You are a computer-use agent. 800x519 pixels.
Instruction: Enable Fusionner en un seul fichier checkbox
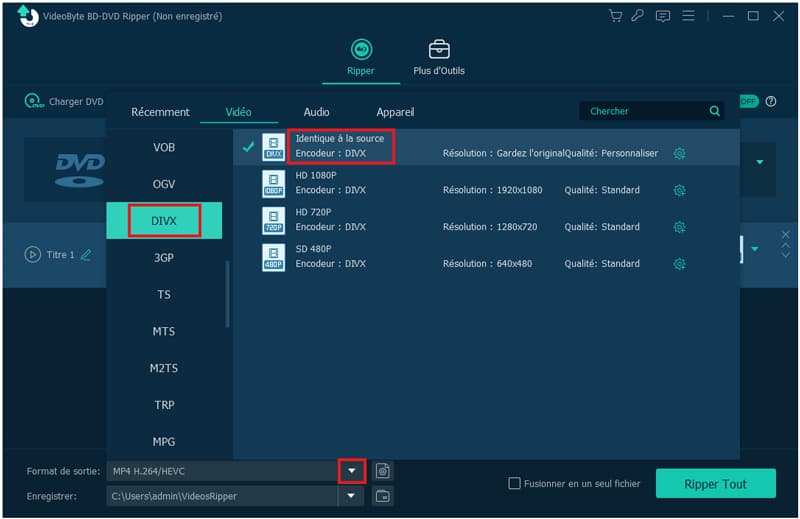(x=515, y=484)
